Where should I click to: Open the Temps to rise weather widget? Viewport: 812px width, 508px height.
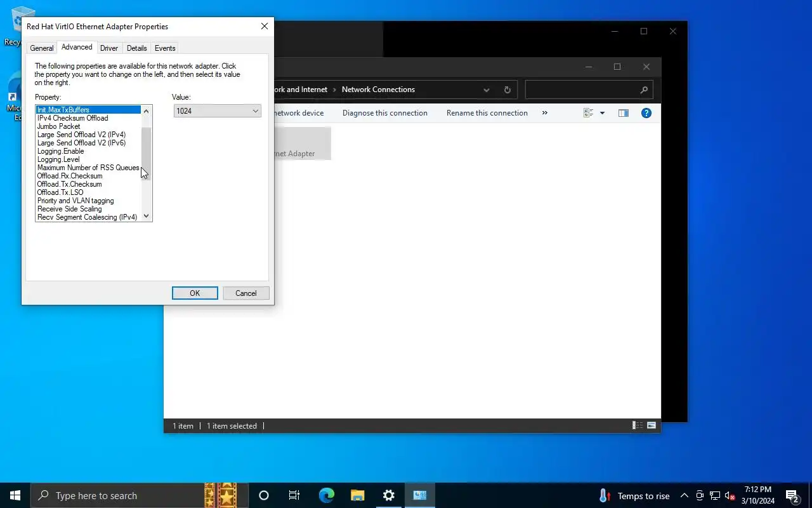[634, 496]
